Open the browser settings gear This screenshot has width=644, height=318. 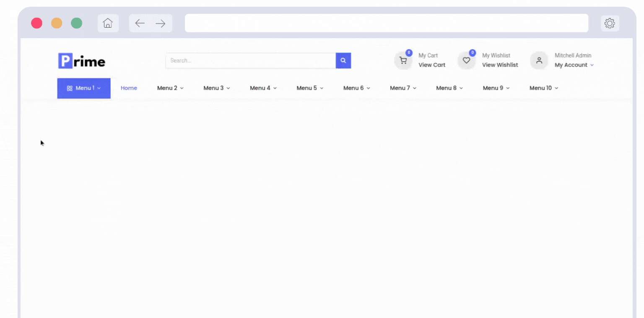pos(610,23)
